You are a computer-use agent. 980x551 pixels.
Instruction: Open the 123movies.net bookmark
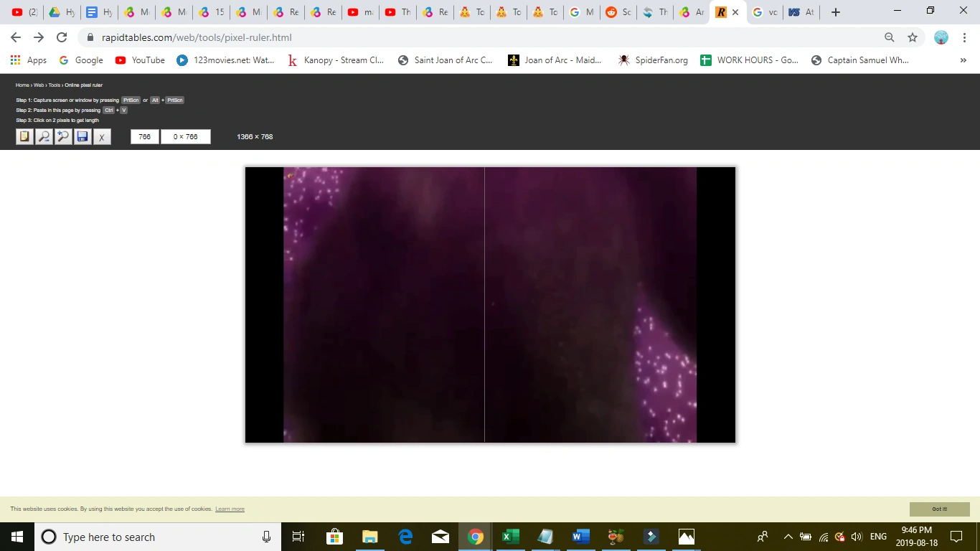coord(226,60)
